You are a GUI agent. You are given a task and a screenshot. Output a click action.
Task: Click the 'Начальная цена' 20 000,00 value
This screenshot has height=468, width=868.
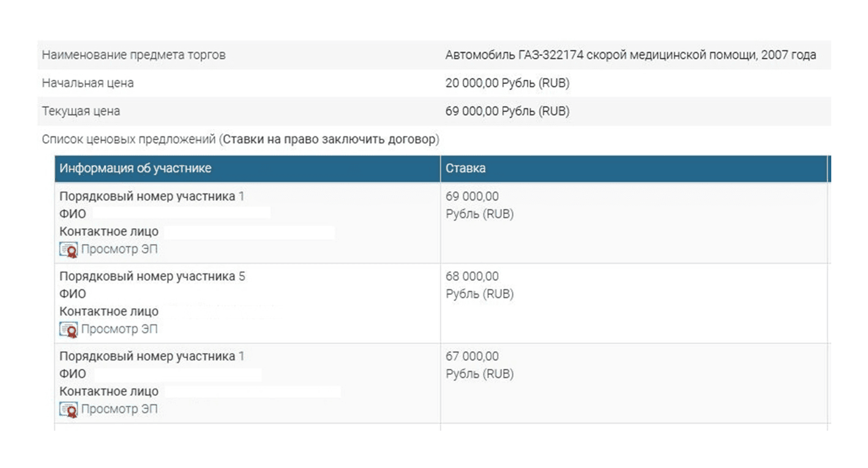coord(507,83)
